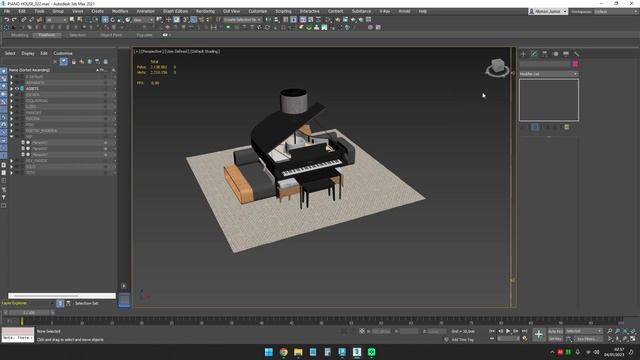
Task: Expand the ASSETS layer in Layer Explorer
Action: (x=11, y=89)
